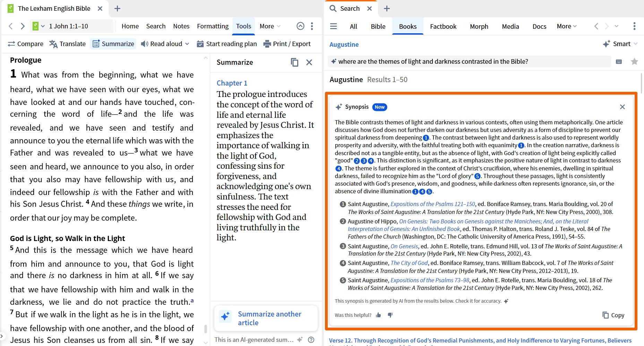Open the Home menu in Bible panel
The height and width of the screenshot is (346, 644).
130,26
